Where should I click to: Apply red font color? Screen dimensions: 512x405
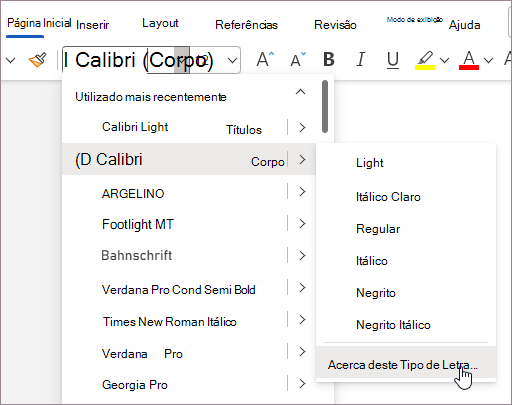tap(469, 60)
